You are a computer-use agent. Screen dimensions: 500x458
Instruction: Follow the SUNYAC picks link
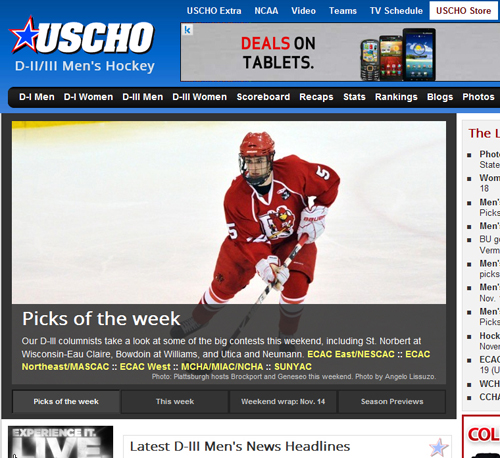tap(293, 367)
